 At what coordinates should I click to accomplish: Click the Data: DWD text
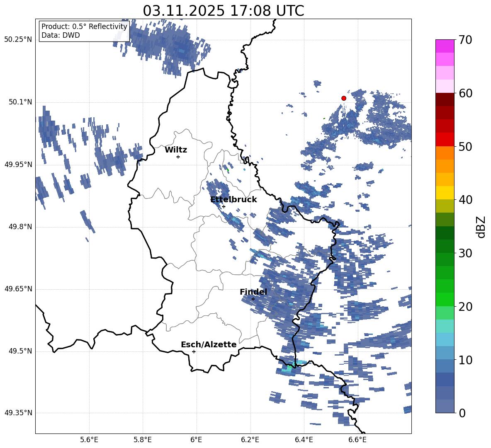[61, 35]
